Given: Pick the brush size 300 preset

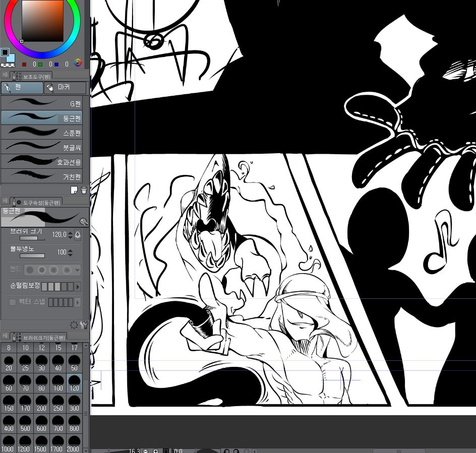Looking at the screenshot, I should tap(75, 404).
